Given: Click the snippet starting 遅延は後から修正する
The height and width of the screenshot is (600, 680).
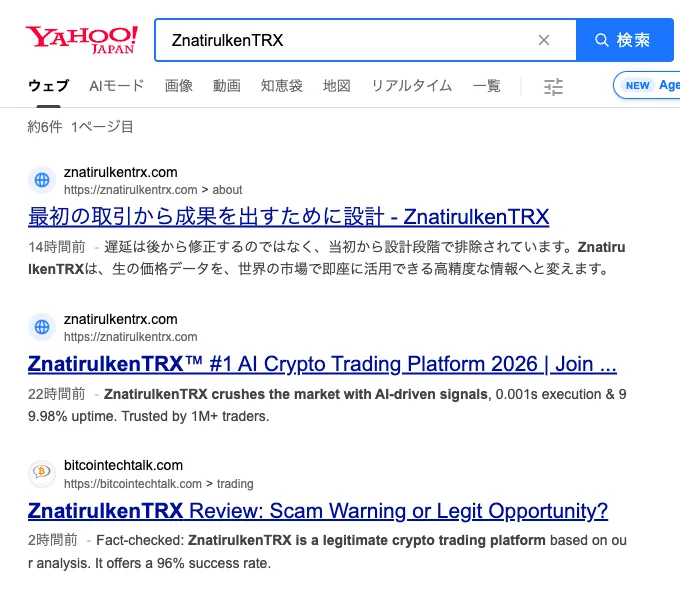Looking at the screenshot, I should click(x=327, y=258).
